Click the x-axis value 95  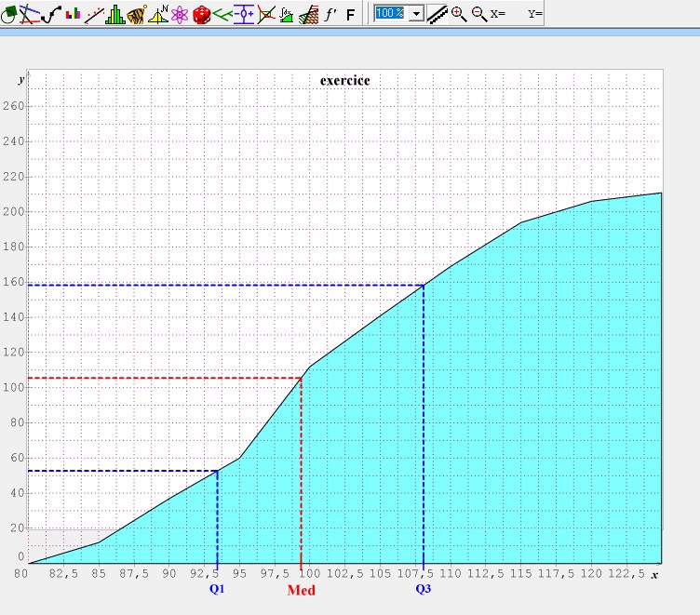[x=239, y=573]
